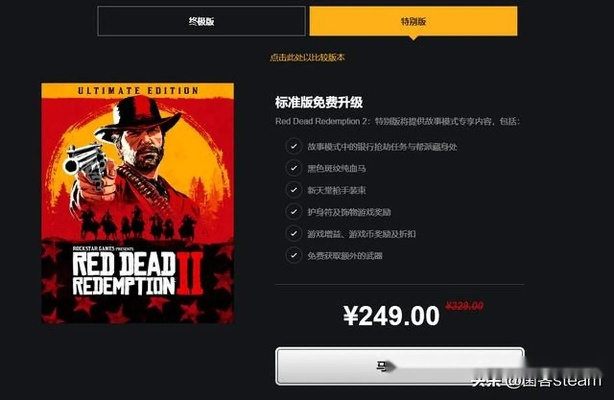The image size is (614, 400).
Task: Click the ¥249.00 discounted price
Action: [391, 316]
